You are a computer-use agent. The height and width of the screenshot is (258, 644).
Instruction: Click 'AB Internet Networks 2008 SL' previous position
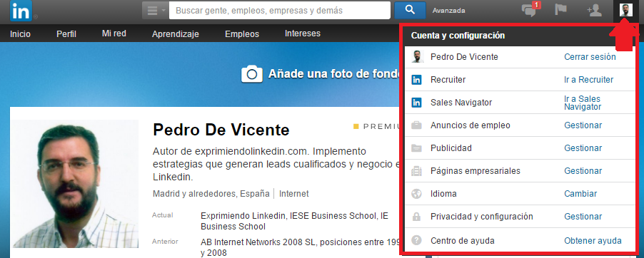[x=299, y=247]
